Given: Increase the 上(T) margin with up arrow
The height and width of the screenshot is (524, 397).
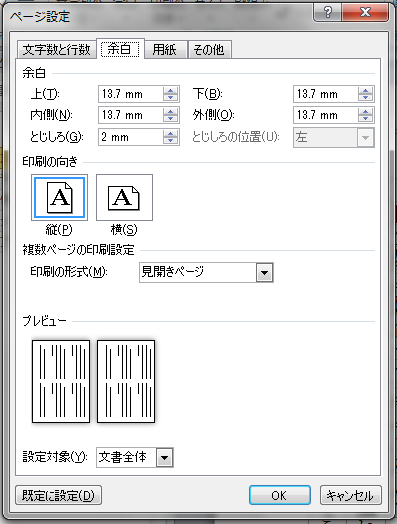Looking at the screenshot, I should tap(170, 90).
